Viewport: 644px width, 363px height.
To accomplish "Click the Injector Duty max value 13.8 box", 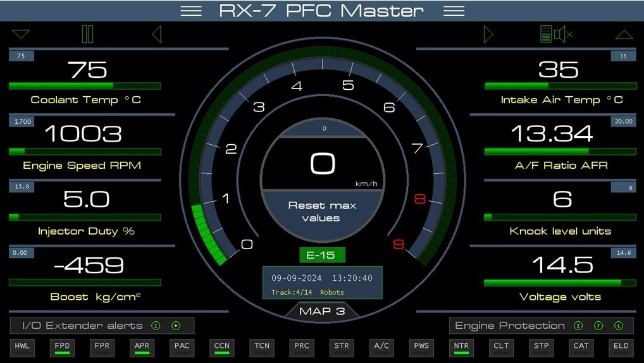I will 22,187.
